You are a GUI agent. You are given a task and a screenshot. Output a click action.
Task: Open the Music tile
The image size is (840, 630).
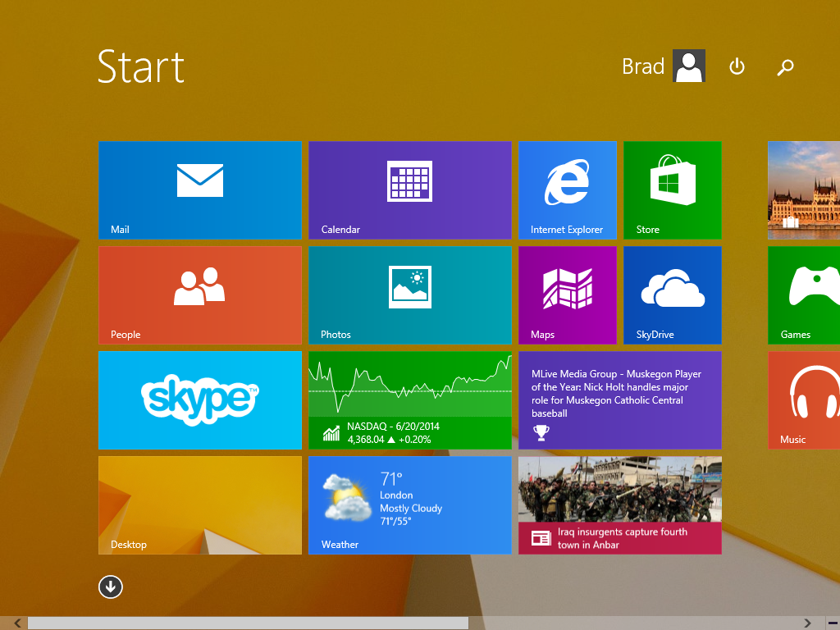(x=804, y=400)
